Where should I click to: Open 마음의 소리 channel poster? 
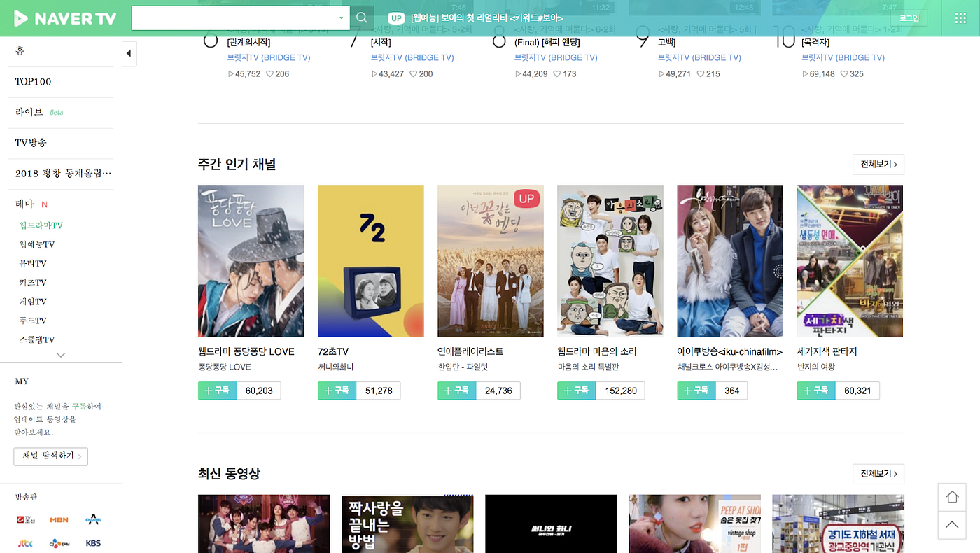pos(610,261)
